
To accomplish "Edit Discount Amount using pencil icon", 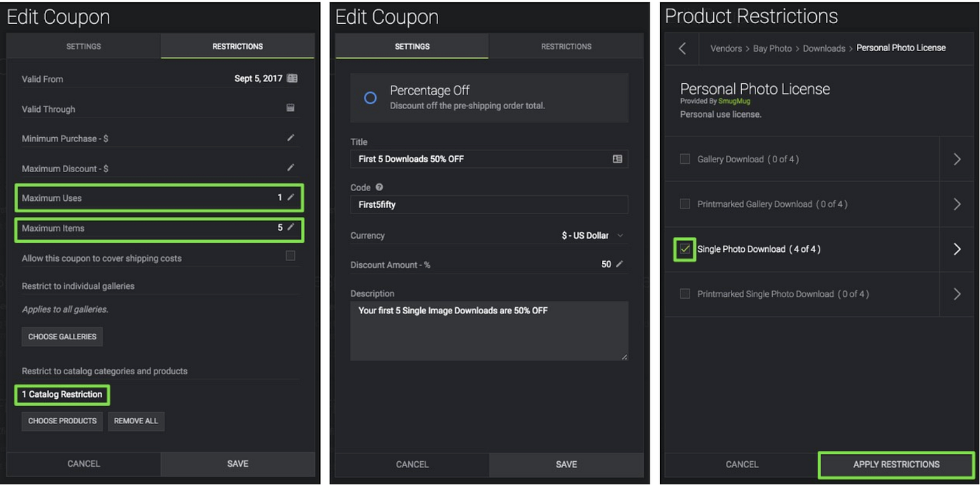I will pos(619,264).
